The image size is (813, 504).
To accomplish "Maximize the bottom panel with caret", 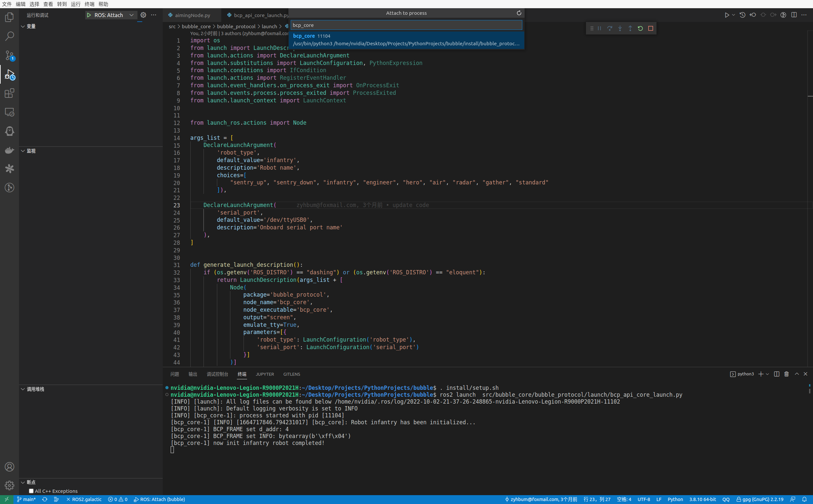I will (797, 374).
